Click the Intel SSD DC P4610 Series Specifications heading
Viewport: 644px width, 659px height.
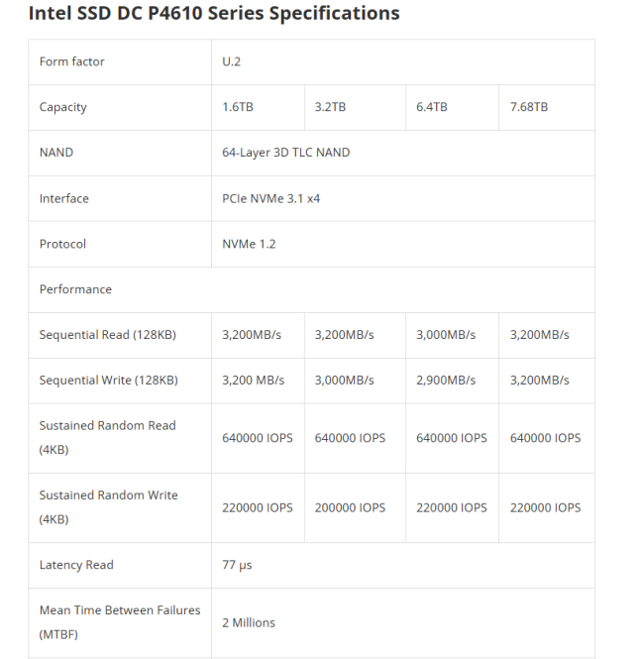point(213,14)
